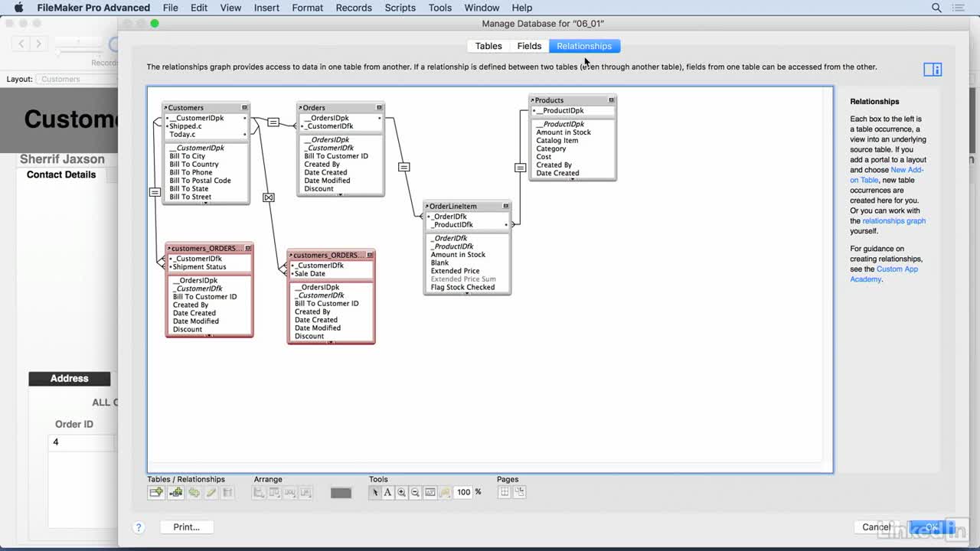
Task: Click the zoom in magnifier tool
Action: click(401, 493)
